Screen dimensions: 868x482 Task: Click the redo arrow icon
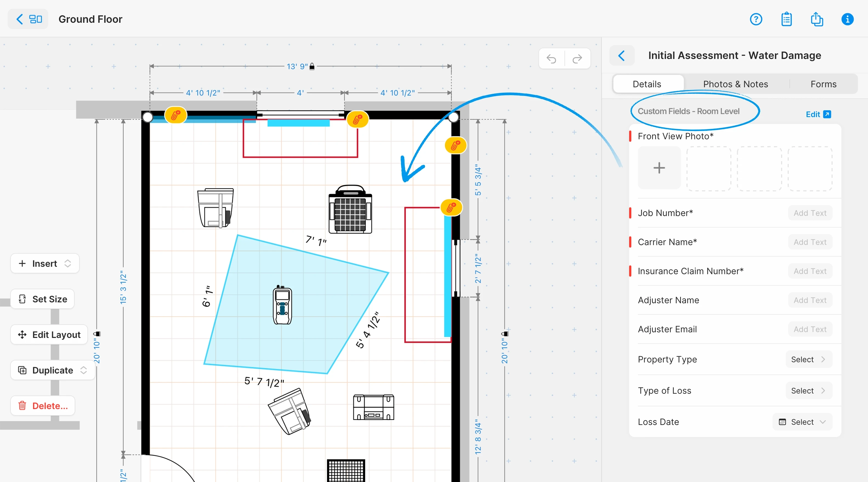point(577,59)
